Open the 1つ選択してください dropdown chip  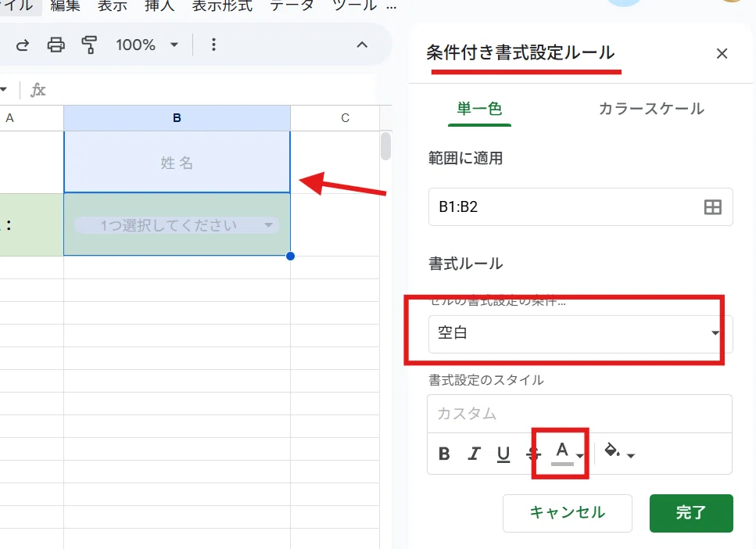click(177, 225)
